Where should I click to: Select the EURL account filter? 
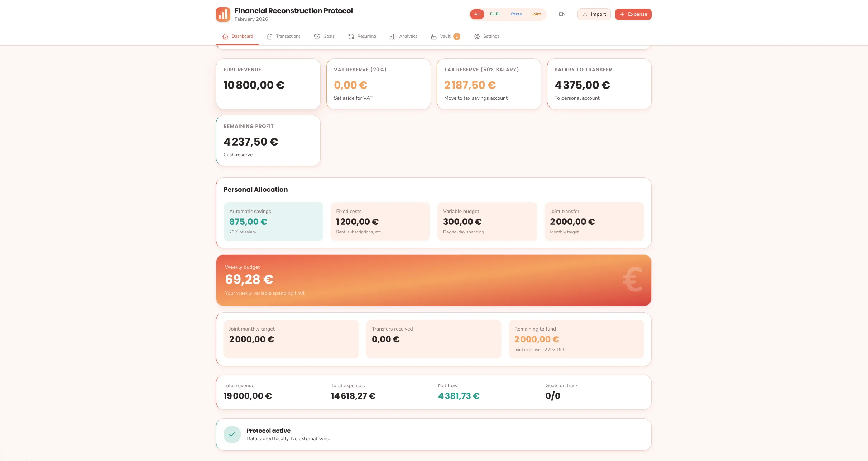pyautogui.click(x=495, y=14)
